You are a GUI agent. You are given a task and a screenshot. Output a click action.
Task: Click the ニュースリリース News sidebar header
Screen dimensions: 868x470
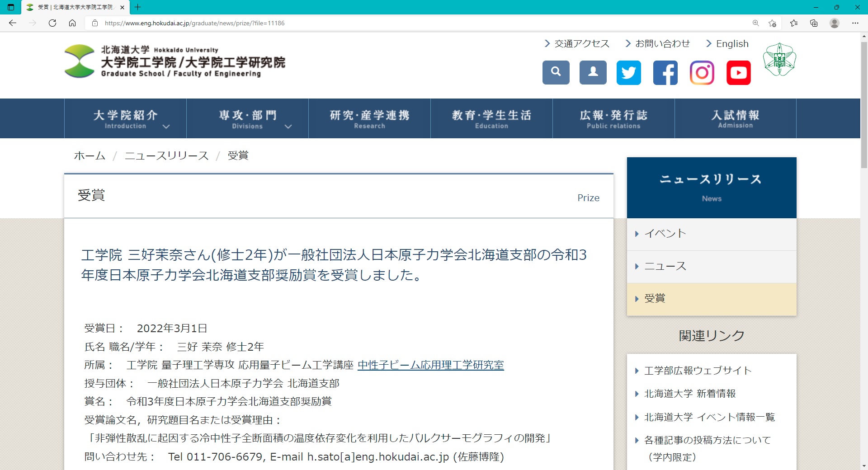pos(712,188)
